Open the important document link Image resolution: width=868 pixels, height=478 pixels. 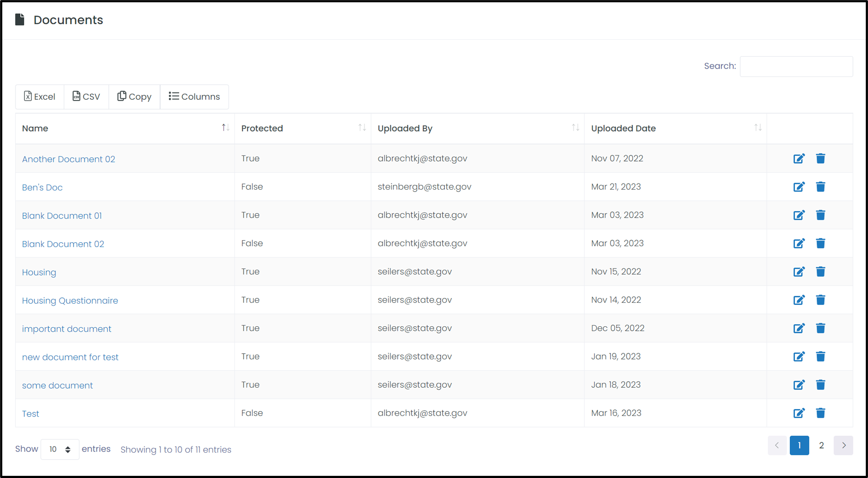point(67,329)
